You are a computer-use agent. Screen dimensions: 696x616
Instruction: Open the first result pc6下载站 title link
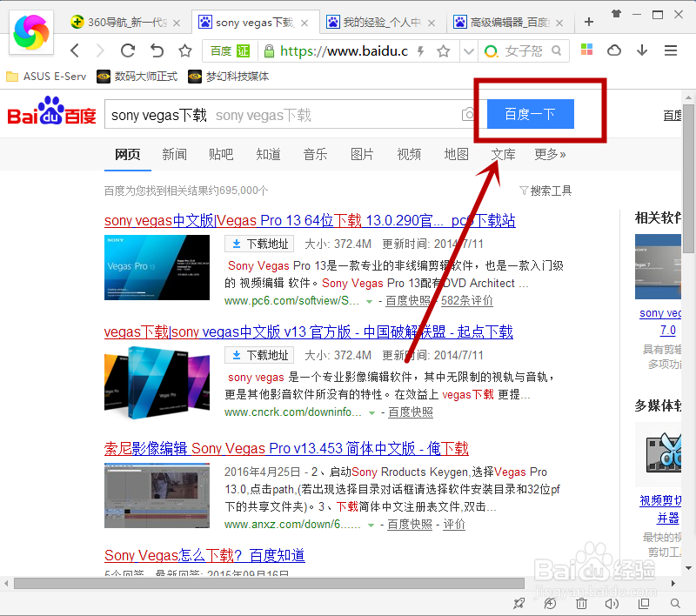pos(310,221)
